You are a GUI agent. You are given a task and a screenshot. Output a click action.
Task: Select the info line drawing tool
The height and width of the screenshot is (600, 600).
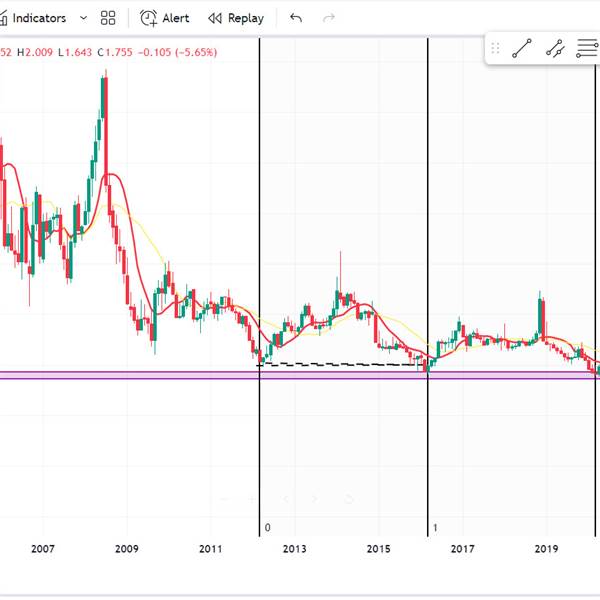[x=555, y=48]
